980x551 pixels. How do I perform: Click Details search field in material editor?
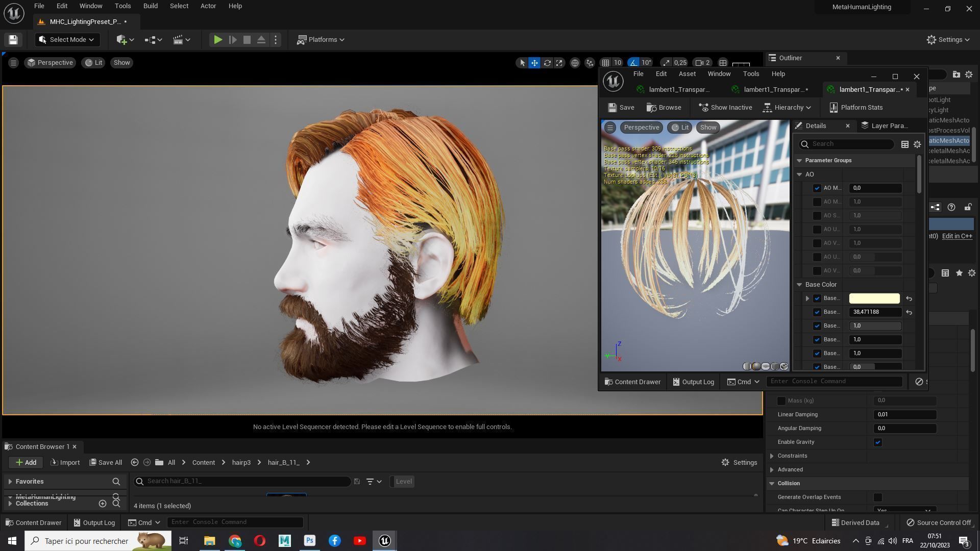click(846, 144)
